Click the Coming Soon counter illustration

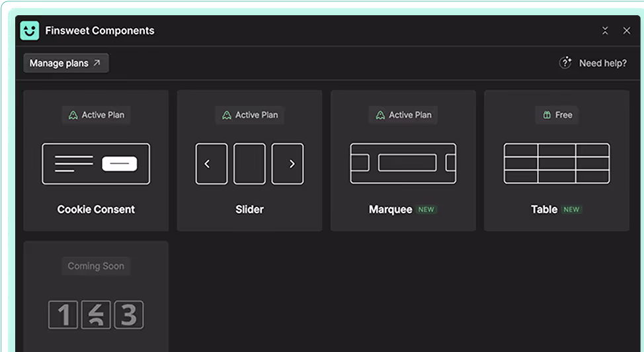(x=96, y=315)
